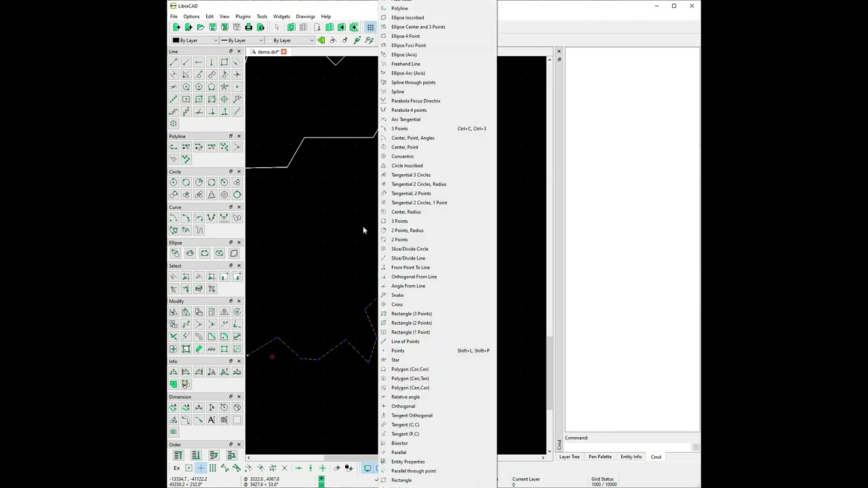Toggle the grid display toolbar button

point(370,27)
